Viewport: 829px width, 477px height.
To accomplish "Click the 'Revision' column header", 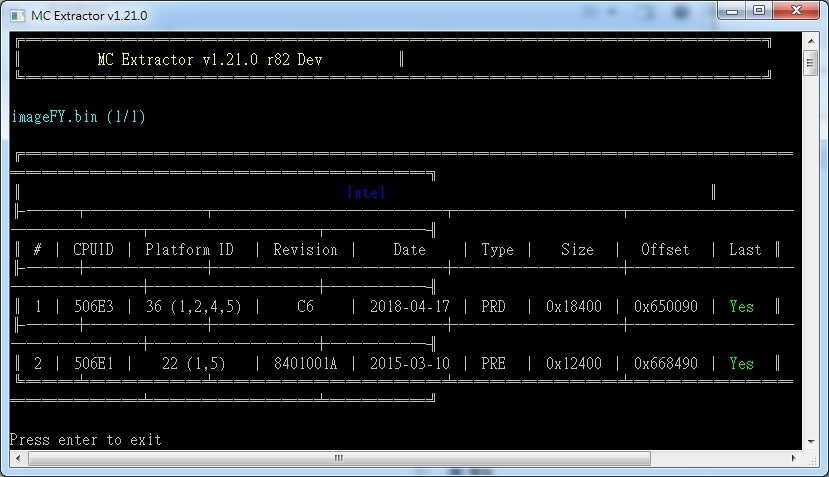I will [305, 249].
